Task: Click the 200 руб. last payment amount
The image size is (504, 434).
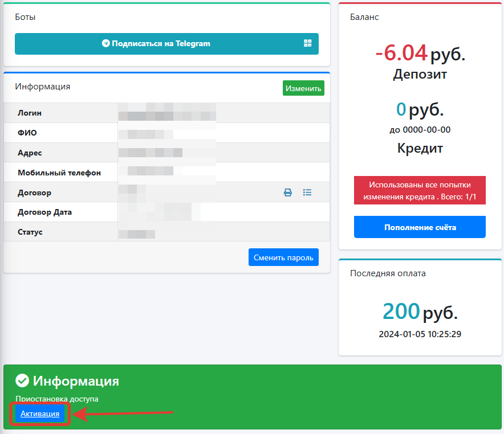Action: [420, 312]
